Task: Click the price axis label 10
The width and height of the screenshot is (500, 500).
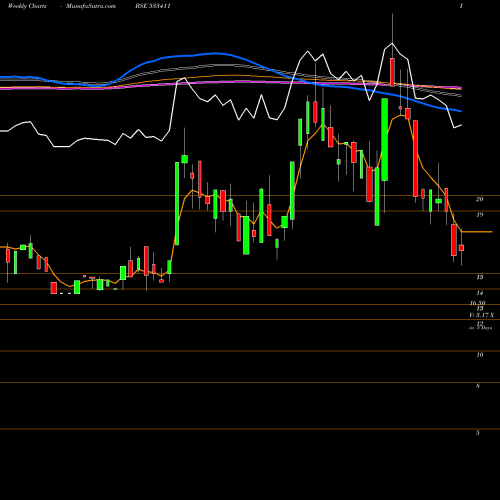Action: pos(479,355)
